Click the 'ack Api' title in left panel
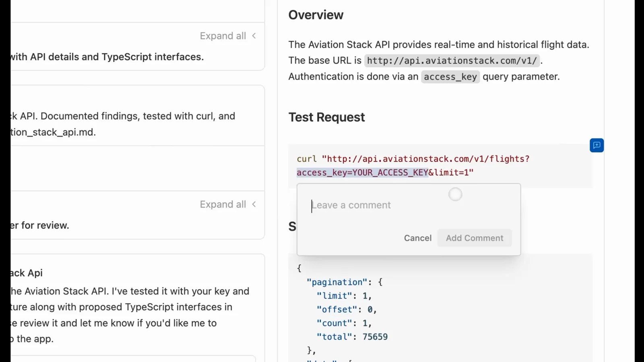The image size is (644, 362). click(27, 273)
